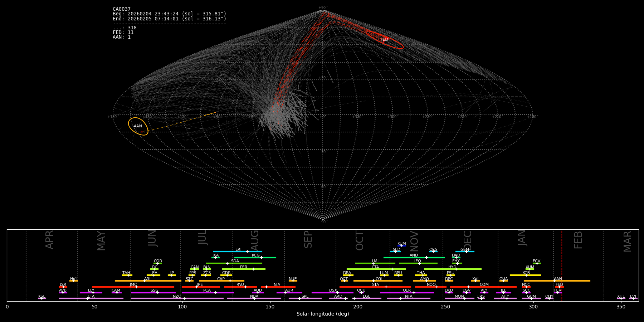
Task: Click the sporadic count line '...: 318'
Action: (x=125, y=28)
